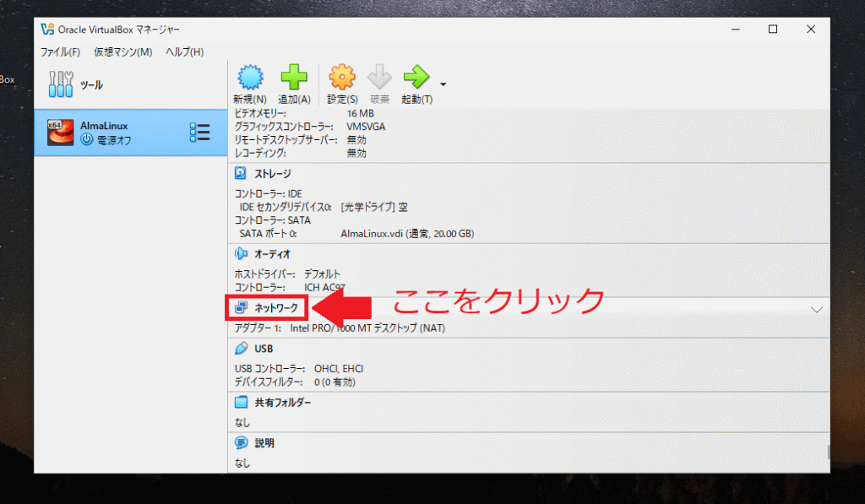
Task: Collapse the Network section with the chevron
Action: (x=817, y=309)
